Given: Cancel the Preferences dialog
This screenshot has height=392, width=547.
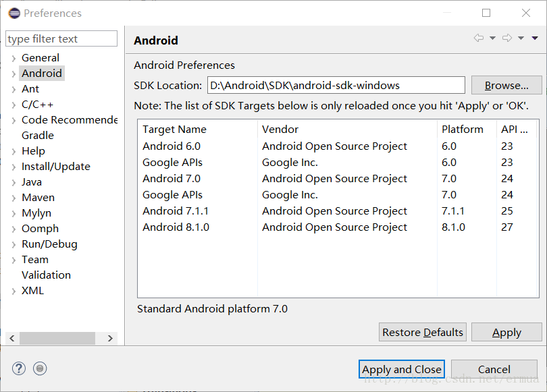Looking at the screenshot, I should 494,369.
